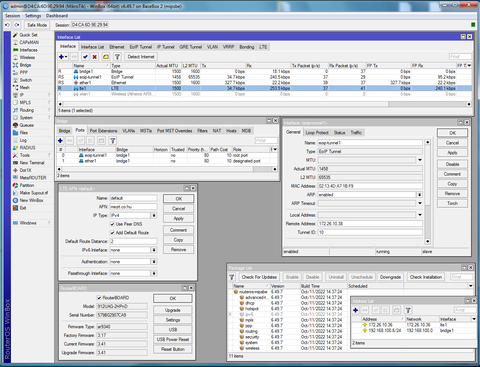Click the filter funnel icon in Package List

pos(232,277)
